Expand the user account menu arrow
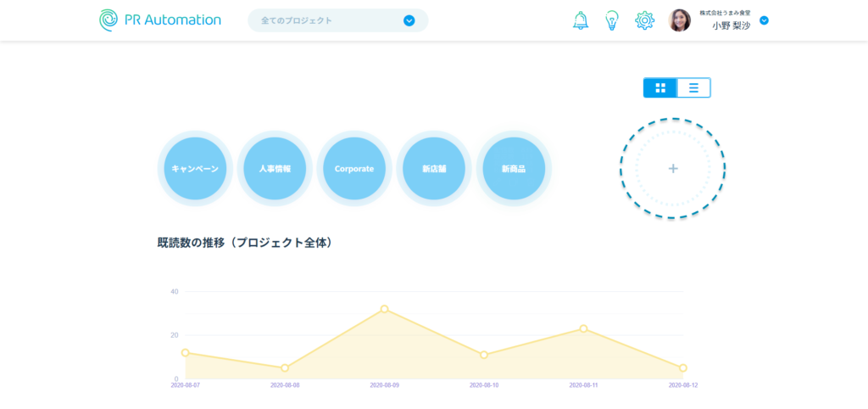Screen dimensions: 868x409 [764, 20]
